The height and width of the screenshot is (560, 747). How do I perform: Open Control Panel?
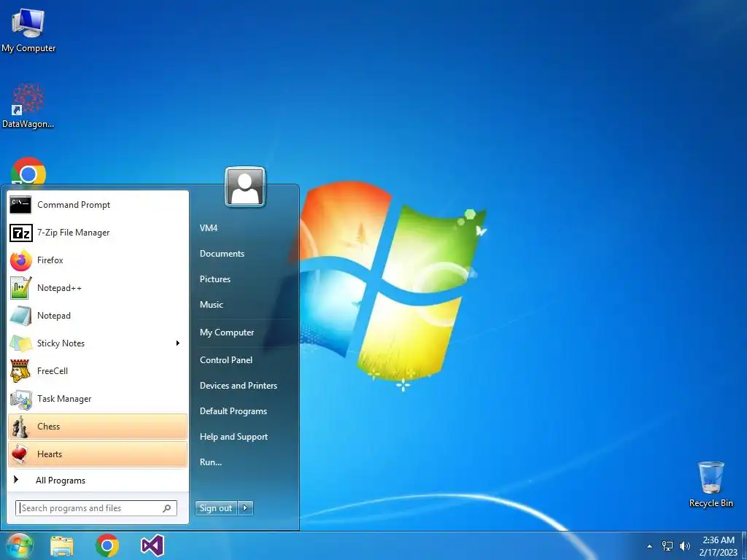226,360
